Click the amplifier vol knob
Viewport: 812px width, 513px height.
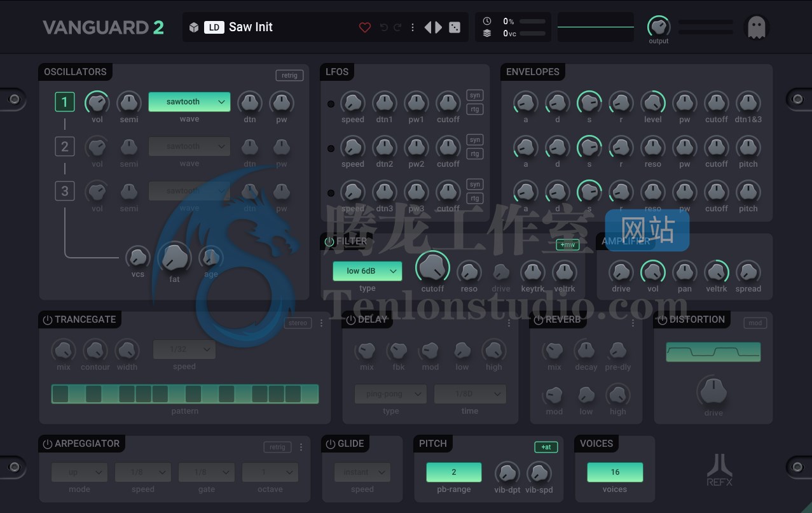(x=653, y=272)
